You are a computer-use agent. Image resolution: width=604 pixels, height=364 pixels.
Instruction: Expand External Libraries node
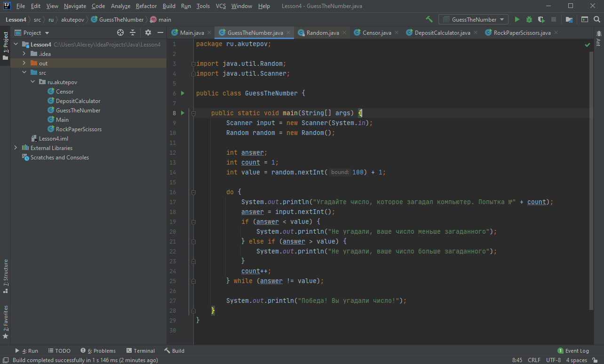(16, 148)
